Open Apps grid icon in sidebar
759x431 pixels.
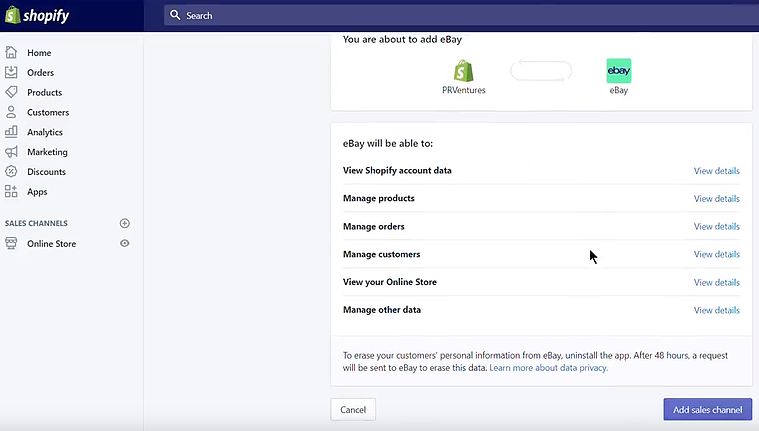pos(11,191)
